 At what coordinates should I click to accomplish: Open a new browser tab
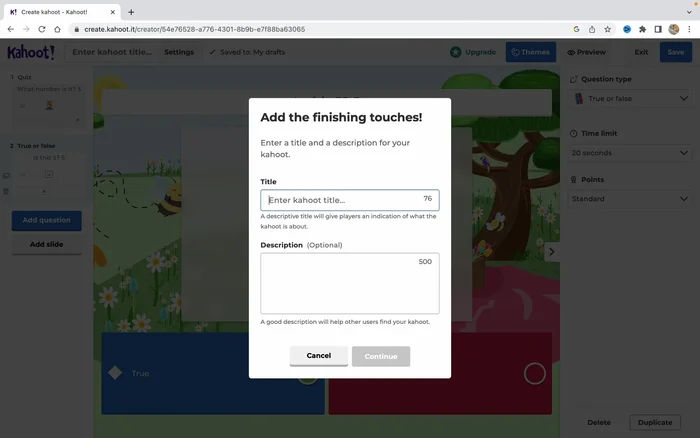(x=131, y=11)
